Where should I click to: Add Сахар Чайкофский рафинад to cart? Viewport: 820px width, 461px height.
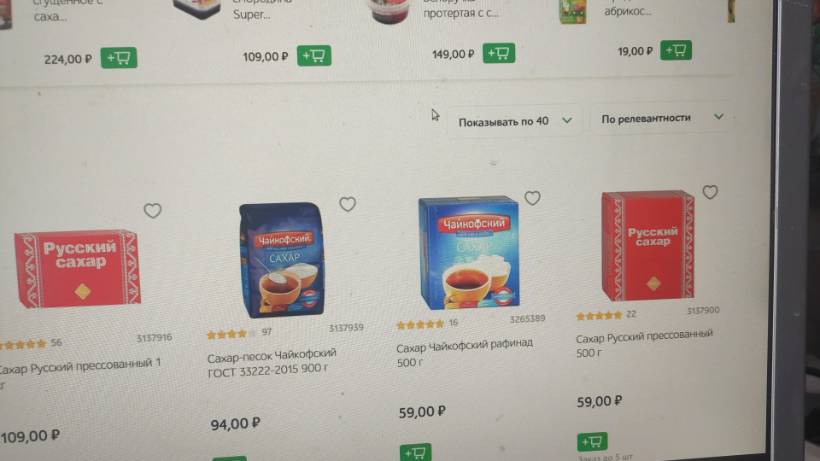pyautogui.click(x=416, y=452)
